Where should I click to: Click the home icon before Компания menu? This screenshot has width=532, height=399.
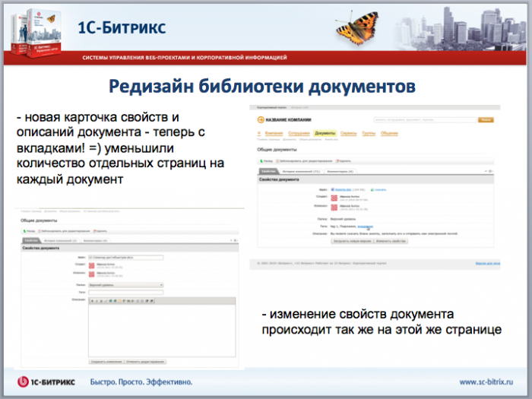coord(259,133)
